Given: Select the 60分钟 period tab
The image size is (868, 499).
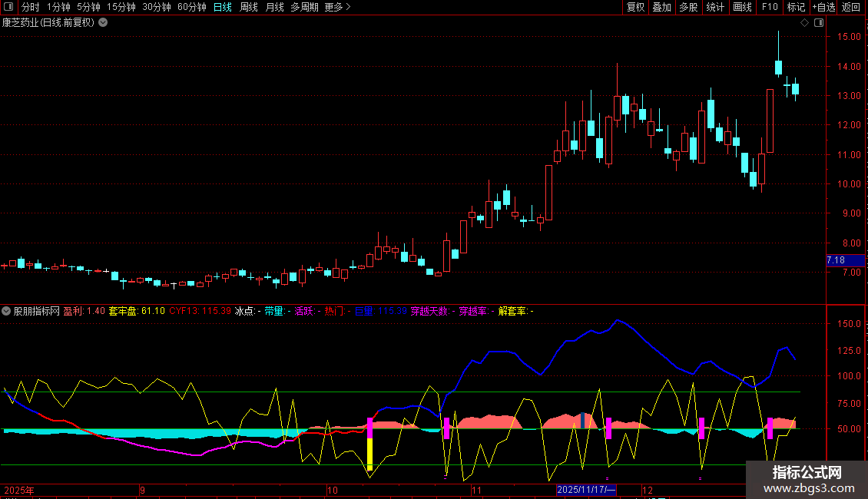Looking at the screenshot, I should click(x=192, y=7).
